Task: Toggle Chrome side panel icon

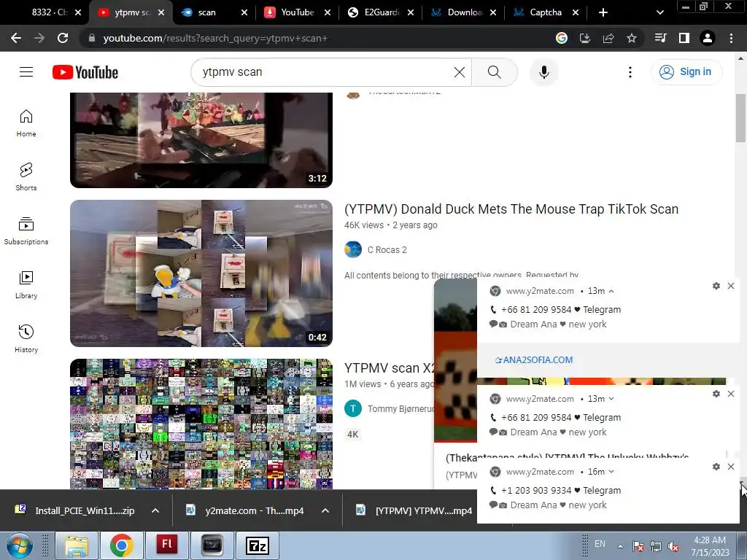Action: click(684, 38)
